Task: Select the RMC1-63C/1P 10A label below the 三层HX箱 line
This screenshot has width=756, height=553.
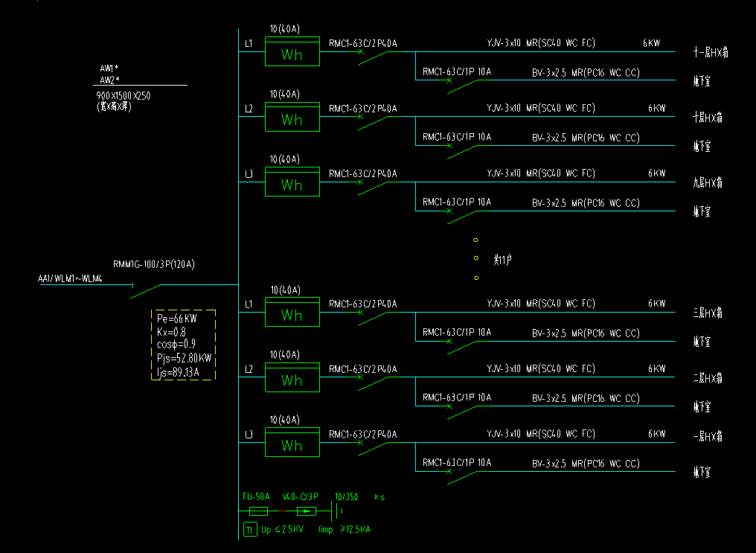Action: [x=457, y=332]
